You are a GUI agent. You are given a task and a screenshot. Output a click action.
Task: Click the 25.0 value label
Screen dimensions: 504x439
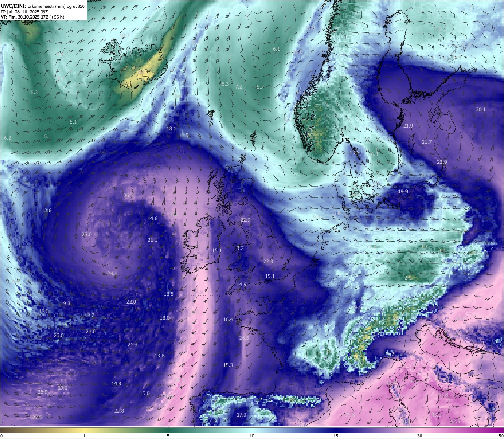tap(87, 234)
